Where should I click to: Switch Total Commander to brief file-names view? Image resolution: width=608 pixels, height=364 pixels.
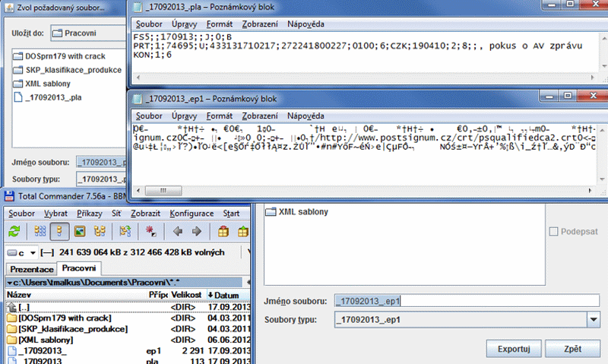point(40,232)
